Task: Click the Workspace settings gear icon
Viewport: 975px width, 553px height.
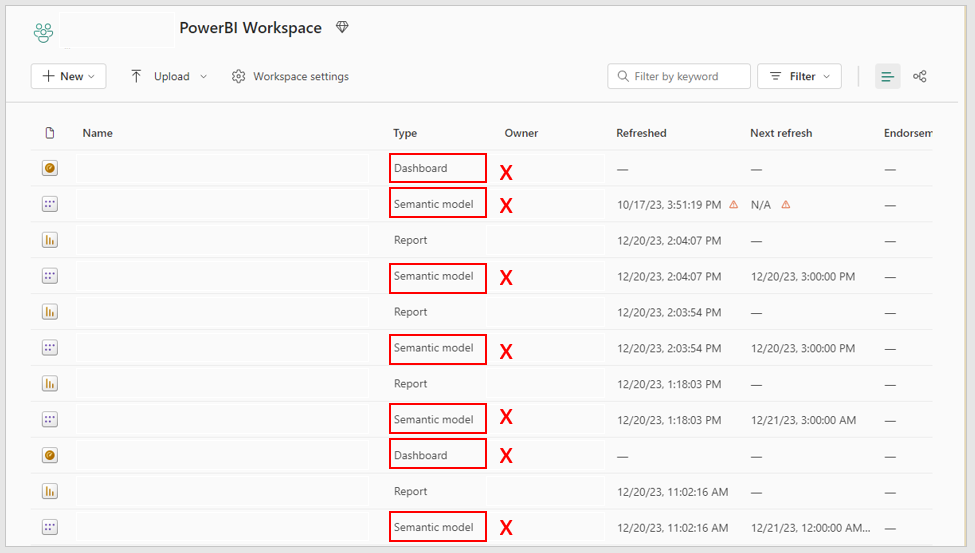Action: pyautogui.click(x=238, y=77)
